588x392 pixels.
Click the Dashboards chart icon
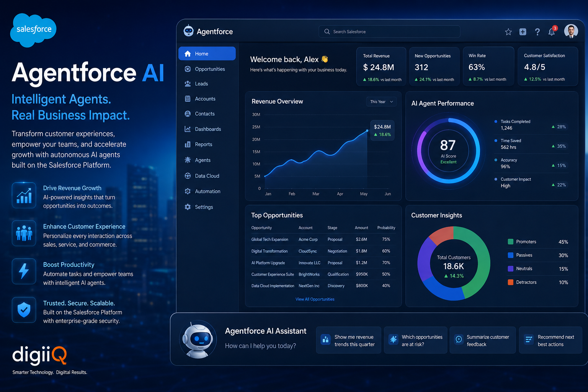tap(188, 129)
